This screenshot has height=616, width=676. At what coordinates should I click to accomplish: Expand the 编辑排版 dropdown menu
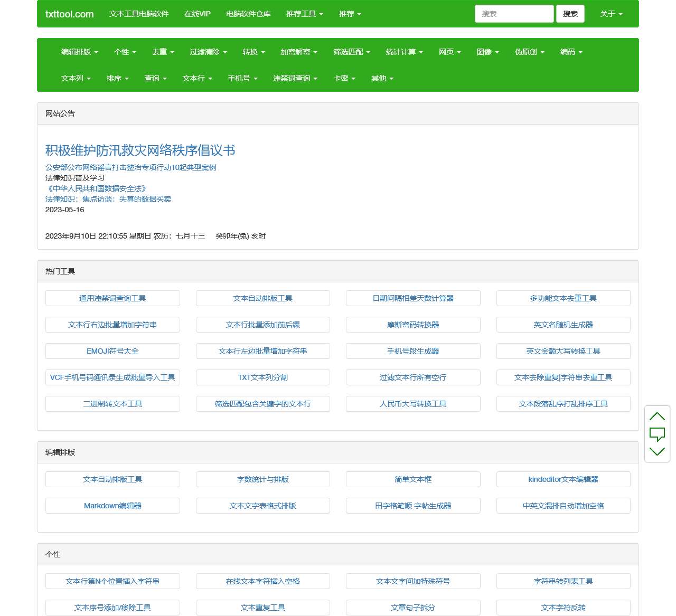79,52
